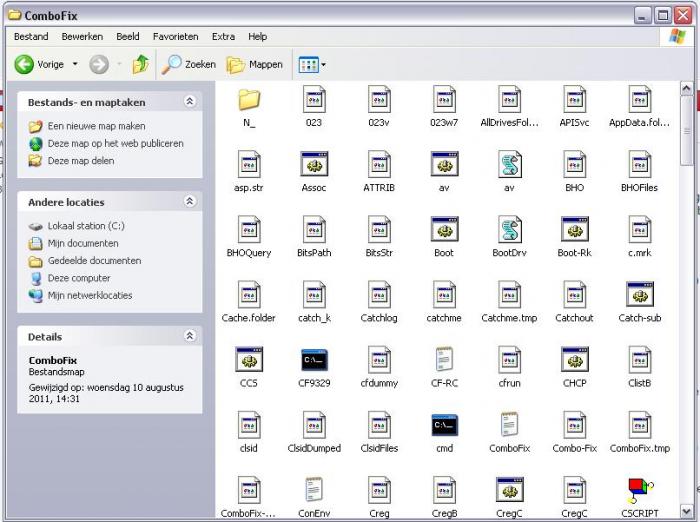Open the Help menu

pos(258,37)
